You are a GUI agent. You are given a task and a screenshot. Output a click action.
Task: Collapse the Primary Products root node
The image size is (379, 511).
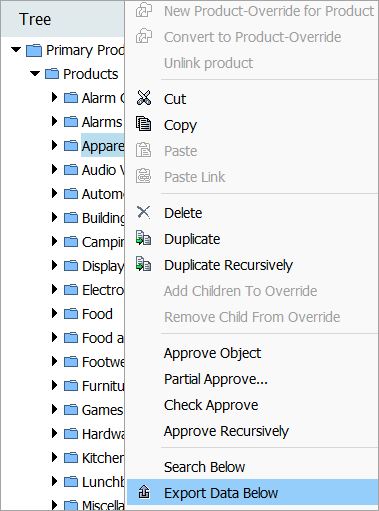pyautogui.click(x=16, y=50)
